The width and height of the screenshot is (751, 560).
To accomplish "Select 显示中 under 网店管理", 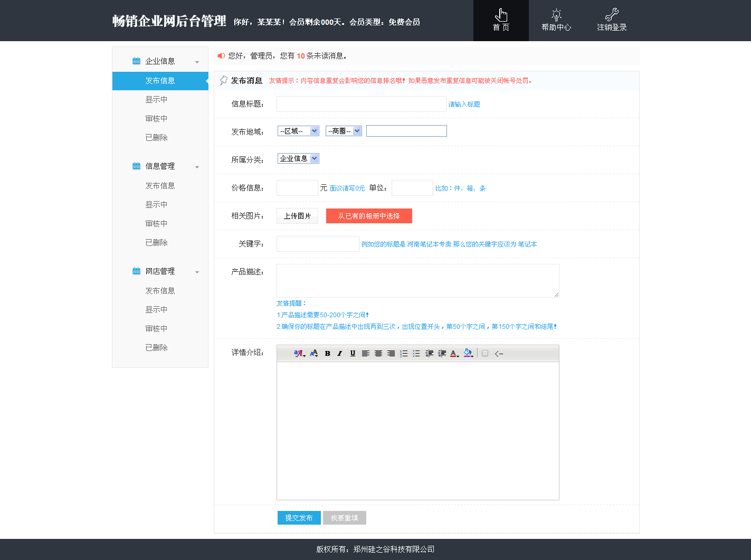I will pyautogui.click(x=157, y=310).
